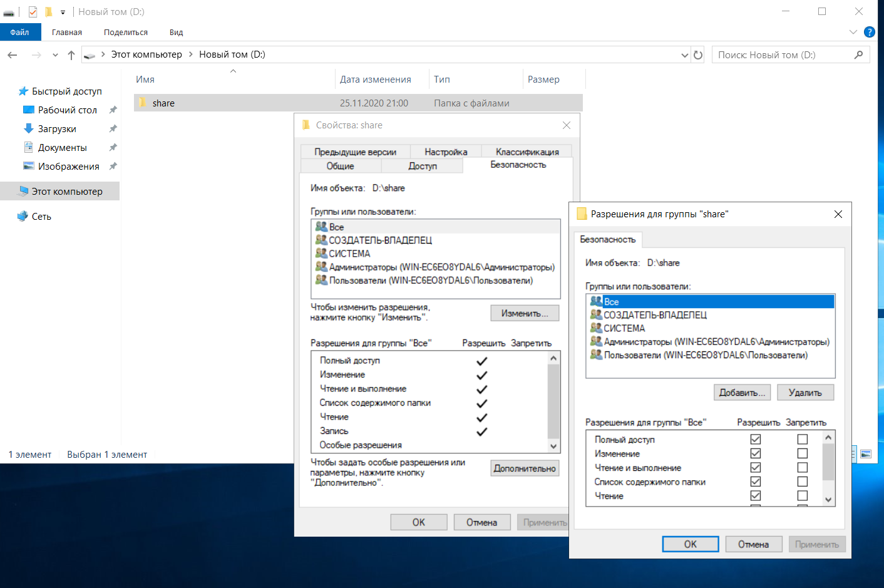Open the Общие tab in Properties
Viewport: 884px width, 588px height.
[x=341, y=166]
